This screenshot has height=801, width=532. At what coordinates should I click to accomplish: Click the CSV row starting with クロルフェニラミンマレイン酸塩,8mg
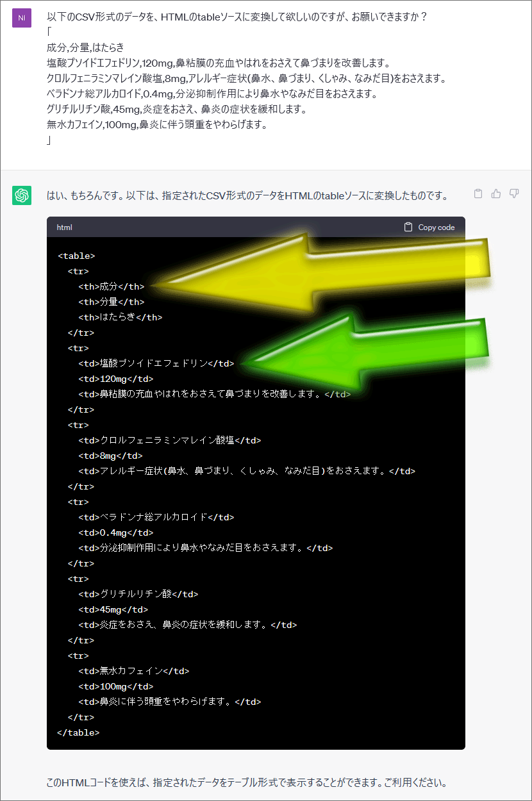coord(246,79)
